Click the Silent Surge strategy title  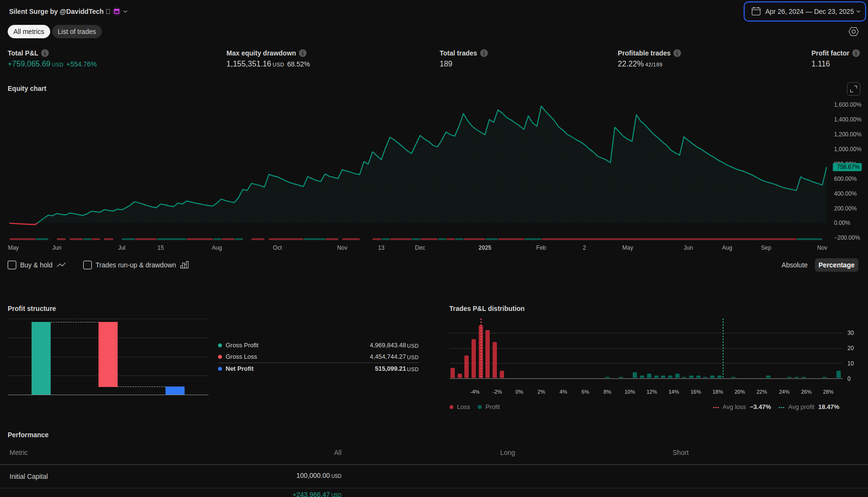point(56,11)
